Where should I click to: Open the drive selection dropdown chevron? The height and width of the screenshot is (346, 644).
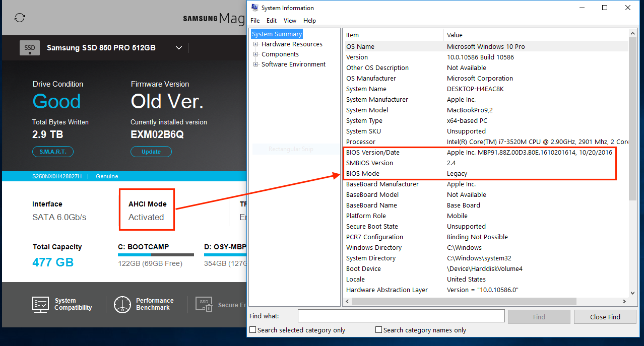pyautogui.click(x=179, y=48)
